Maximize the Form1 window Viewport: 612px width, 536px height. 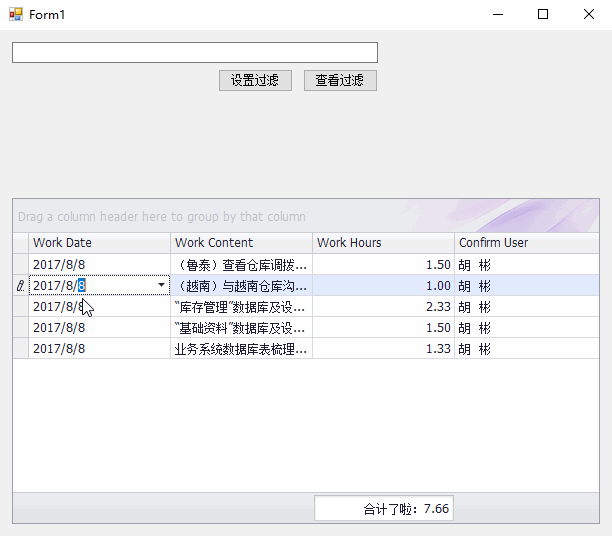click(543, 14)
